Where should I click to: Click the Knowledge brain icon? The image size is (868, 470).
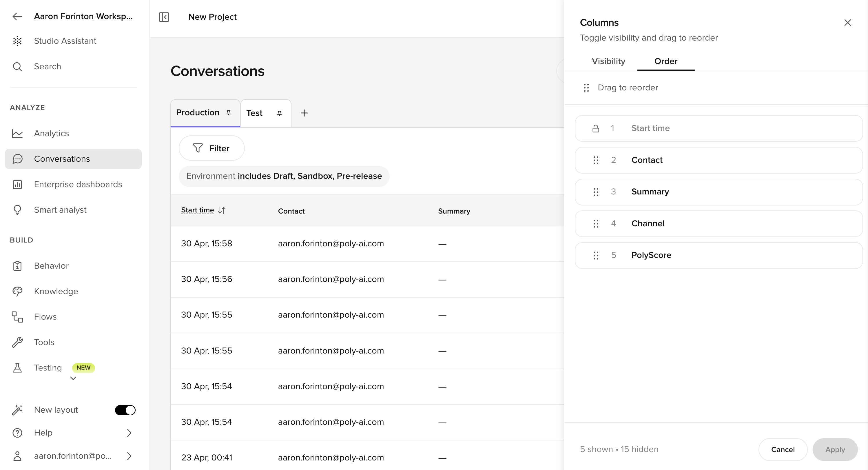point(17,292)
